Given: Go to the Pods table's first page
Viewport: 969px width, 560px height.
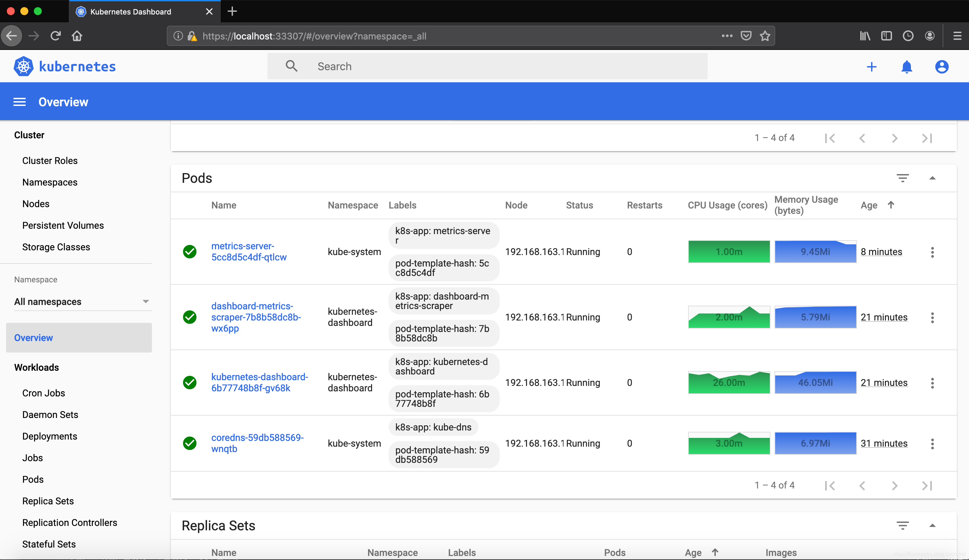Looking at the screenshot, I should pos(830,485).
